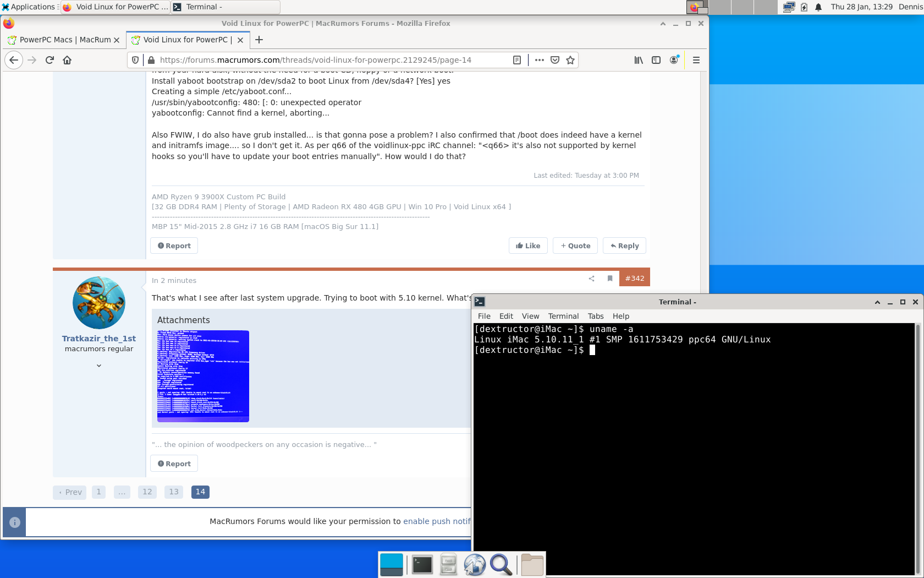
Task: Open application finder magnifier in dock
Action: coord(501,565)
